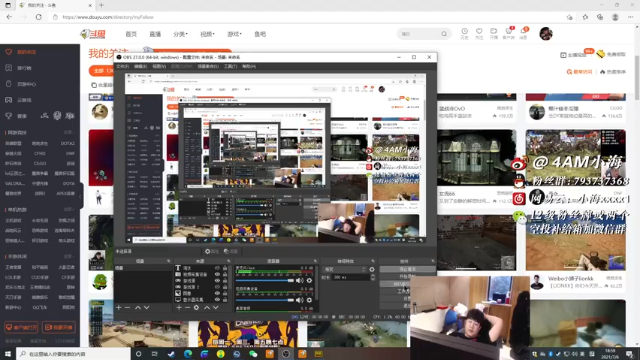Open OBS 视图(V) menu
640x360 pixels.
coord(159,66)
